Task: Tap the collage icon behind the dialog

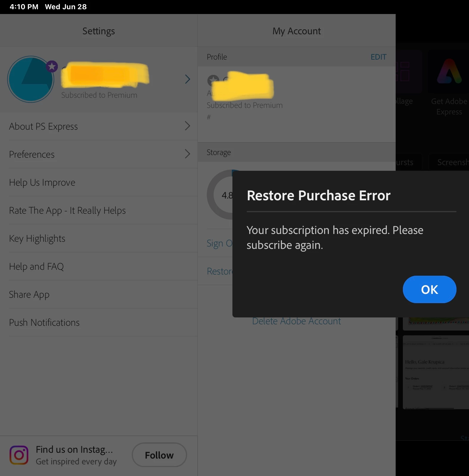Action: tap(409, 72)
